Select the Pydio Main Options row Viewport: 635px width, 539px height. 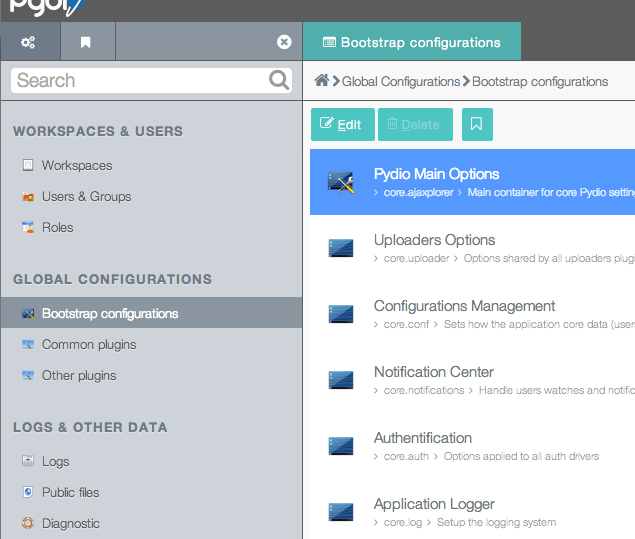(472, 182)
